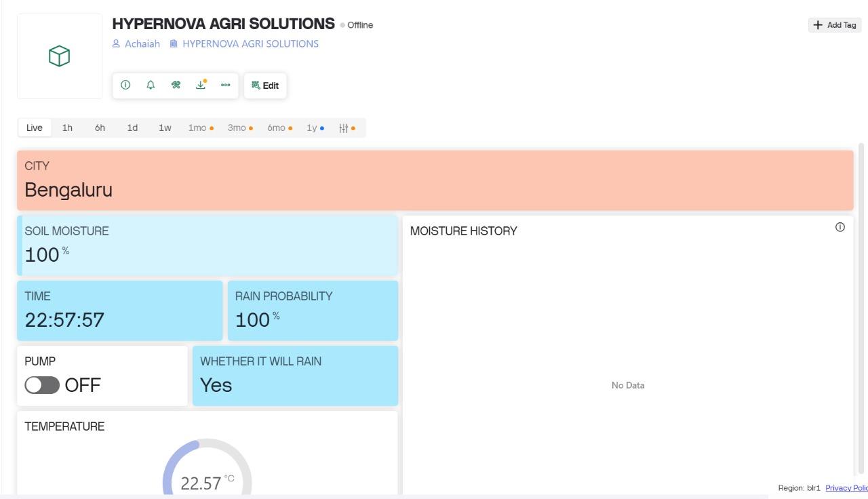Click the device cube thumbnail icon
The width and height of the screenshot is (868, 499).
[x=60, y=56]
